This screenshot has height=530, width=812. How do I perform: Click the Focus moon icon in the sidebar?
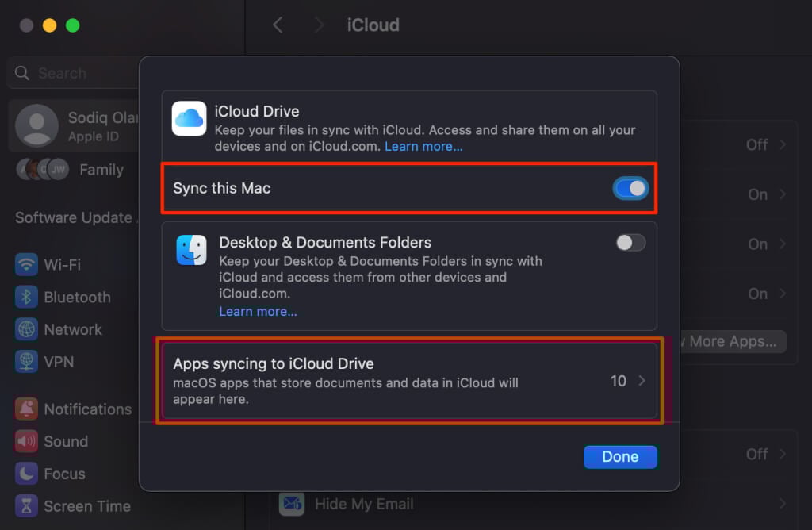(26, 474)
